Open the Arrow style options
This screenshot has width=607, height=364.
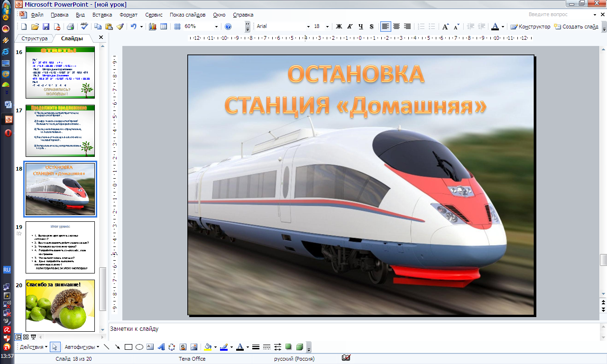click(x=277, y=347)
